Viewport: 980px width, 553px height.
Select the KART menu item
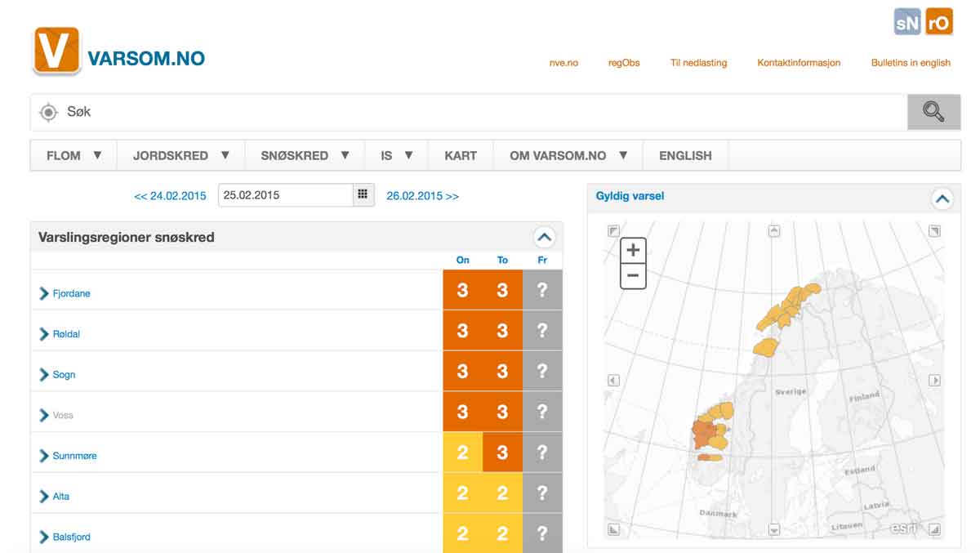point(461,155)
